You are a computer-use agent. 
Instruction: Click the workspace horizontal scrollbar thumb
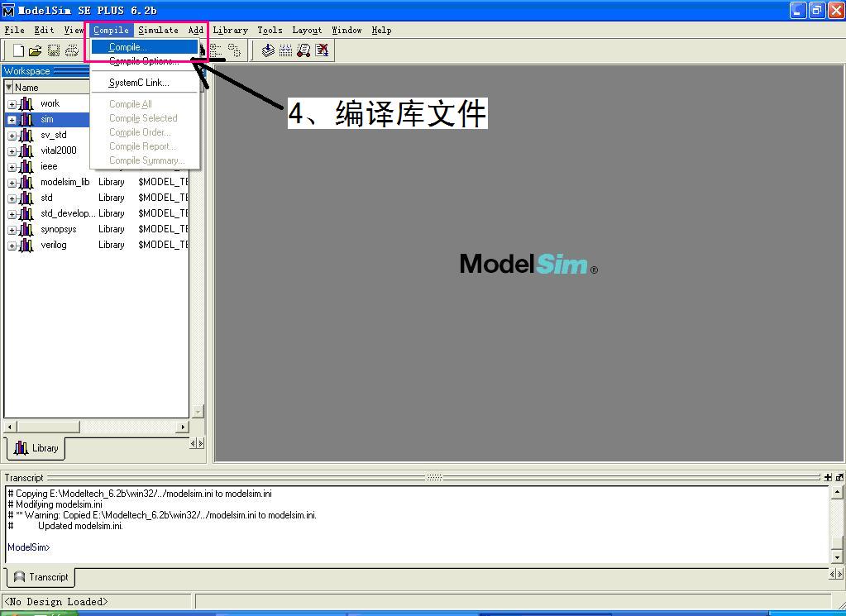point(47,427)
